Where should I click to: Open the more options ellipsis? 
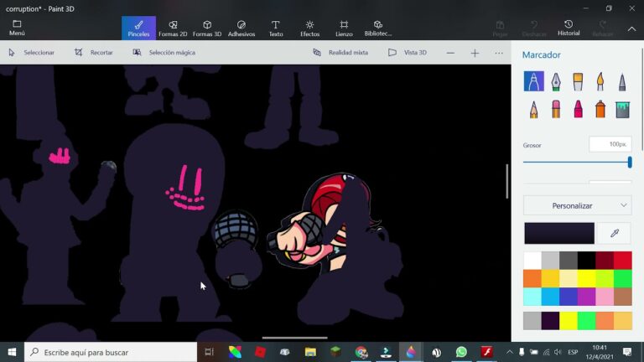pyautogui.click(x=499, y=53)
